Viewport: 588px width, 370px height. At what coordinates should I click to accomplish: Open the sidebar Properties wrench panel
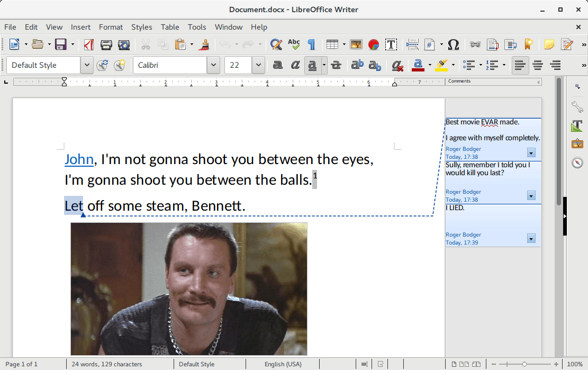(x=577, y=107)
